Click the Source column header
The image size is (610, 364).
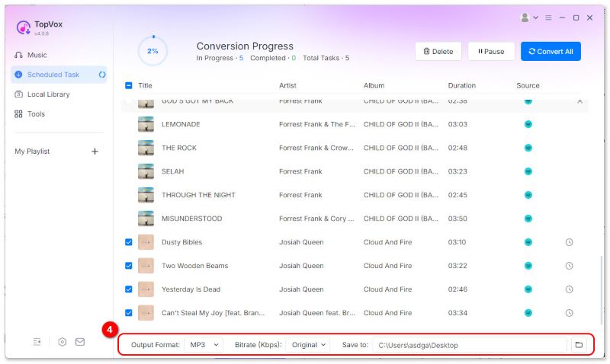point(528,86)
